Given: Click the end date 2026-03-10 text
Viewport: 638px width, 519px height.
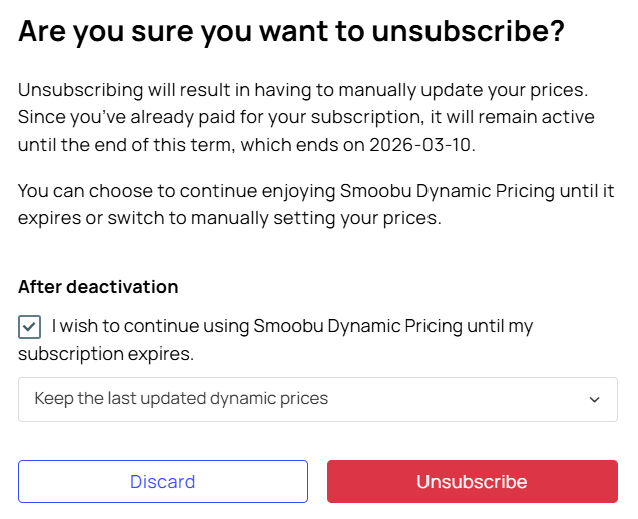Looking at the screenshot, I should click(x=422, y=145).
